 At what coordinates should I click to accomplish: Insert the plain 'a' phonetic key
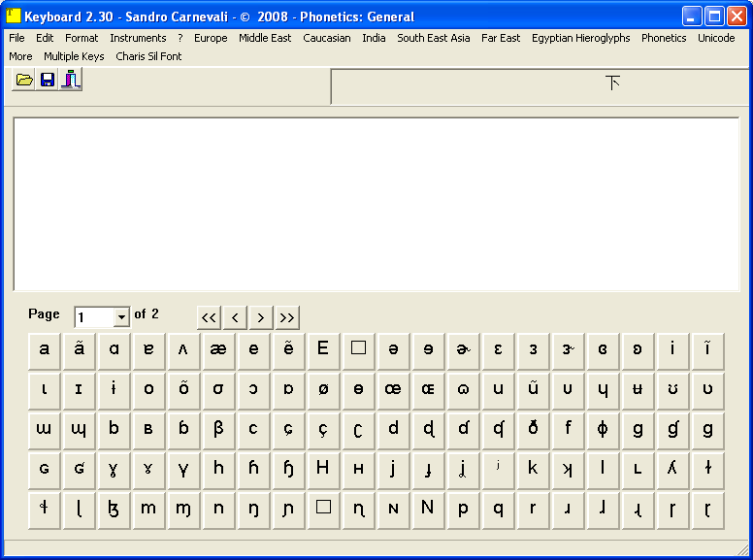(x=44, y=351)
